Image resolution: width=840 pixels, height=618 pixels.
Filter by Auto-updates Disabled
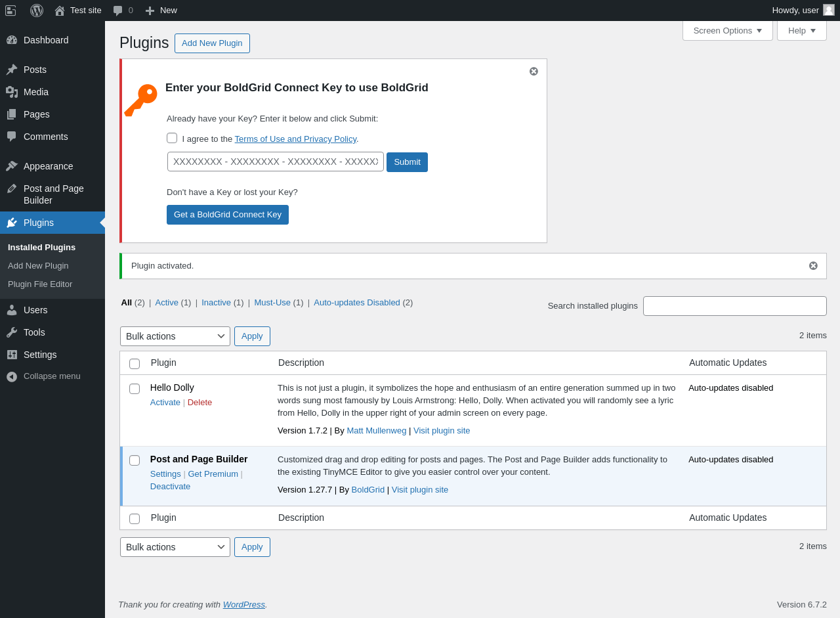click(357, 302)
